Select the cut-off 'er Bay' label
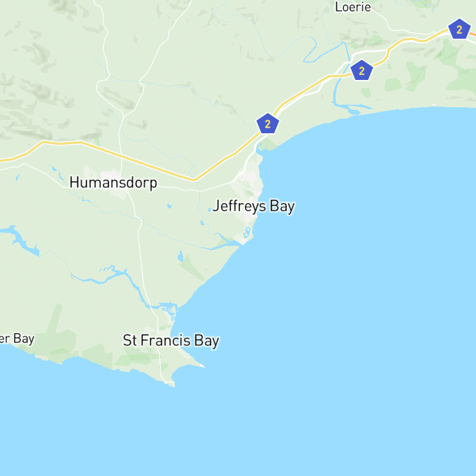Screen dimensions: 476x476 point(17,339)
